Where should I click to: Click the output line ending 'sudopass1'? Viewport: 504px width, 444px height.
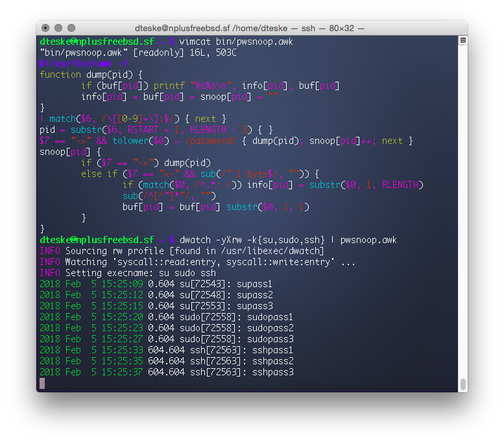[x=167, y=317]
